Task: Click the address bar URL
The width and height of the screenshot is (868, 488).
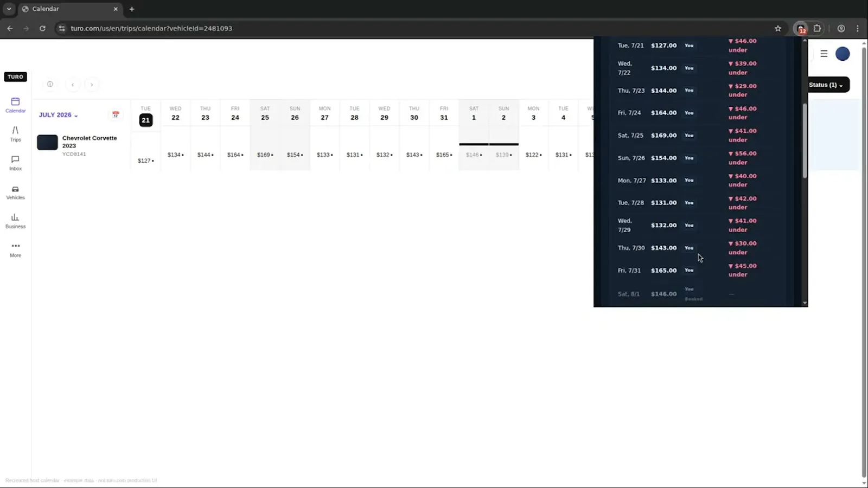Action: coord(151,28)
